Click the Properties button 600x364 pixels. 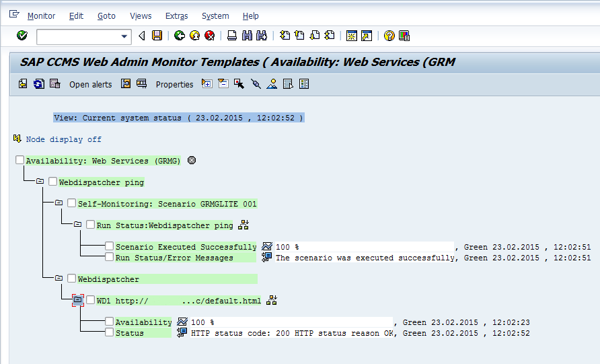pos(174,84)
